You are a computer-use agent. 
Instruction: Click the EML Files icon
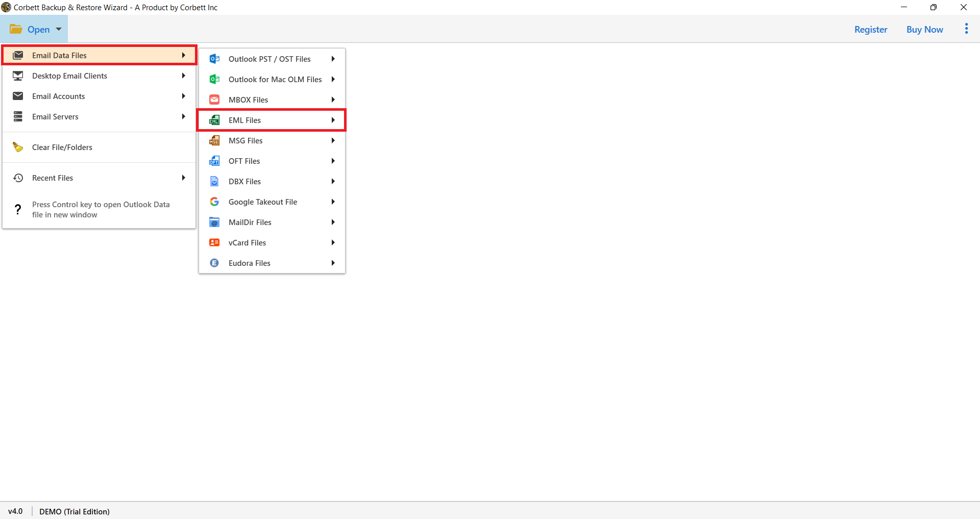click(214, 120)
